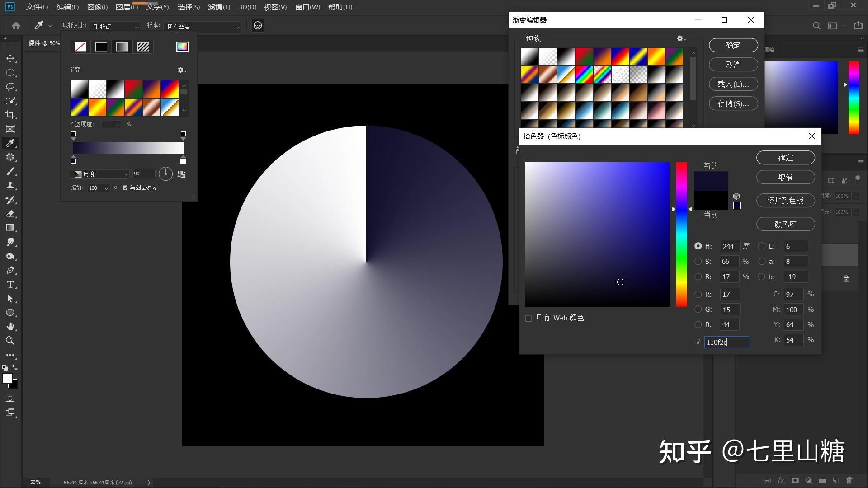Expand eyedropper tool preset picker arrow
868x488 pixels.
click(50, 26)
